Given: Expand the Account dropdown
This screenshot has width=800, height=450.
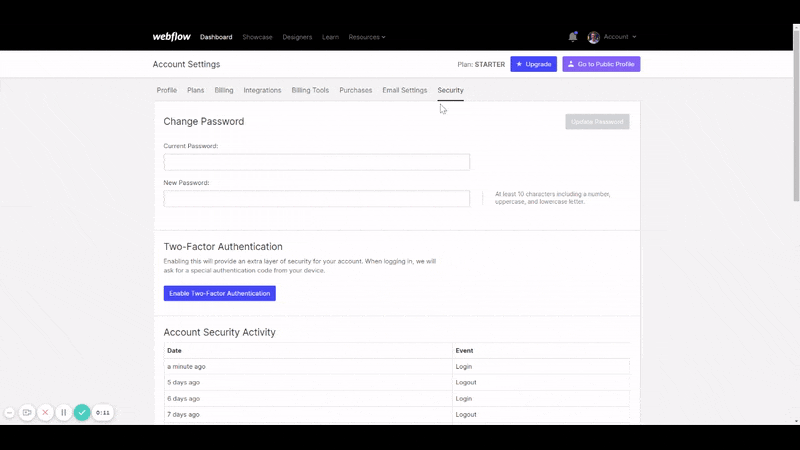Looking at the screenshot, I should click(620, 37).
